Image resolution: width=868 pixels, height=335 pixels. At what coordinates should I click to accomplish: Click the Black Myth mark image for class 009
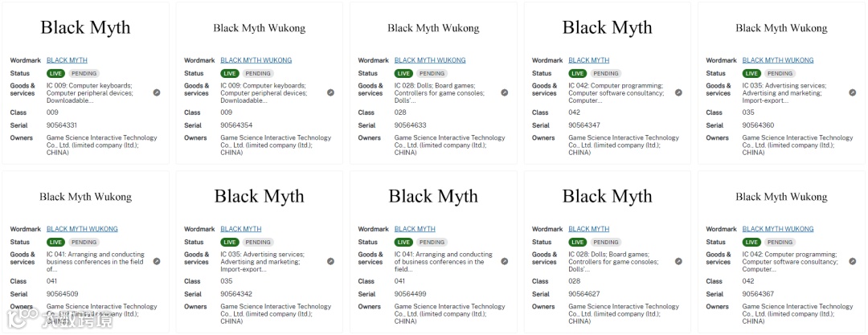pyautogui.click(x=85, y=27)
